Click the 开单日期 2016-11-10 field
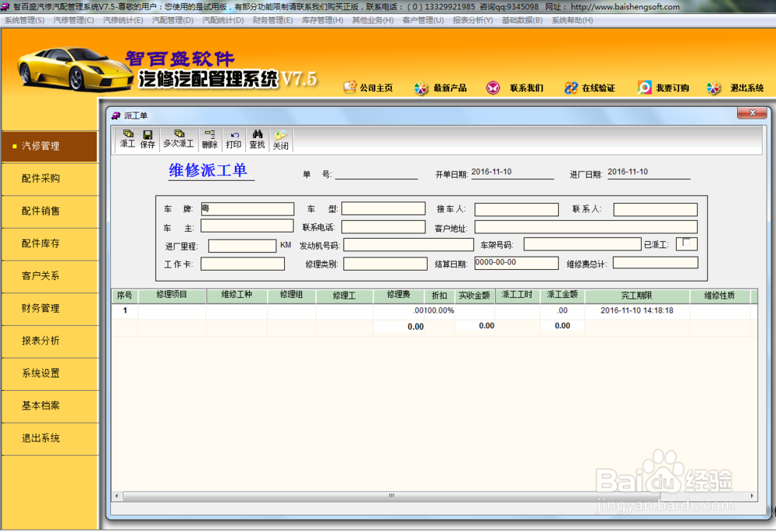776x532 pixels. tap(513, 173)
